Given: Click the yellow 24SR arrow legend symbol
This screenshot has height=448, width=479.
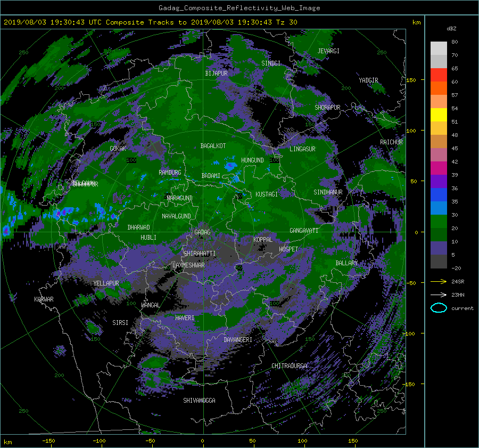Looking at the screenshot, I should [439, 281].
